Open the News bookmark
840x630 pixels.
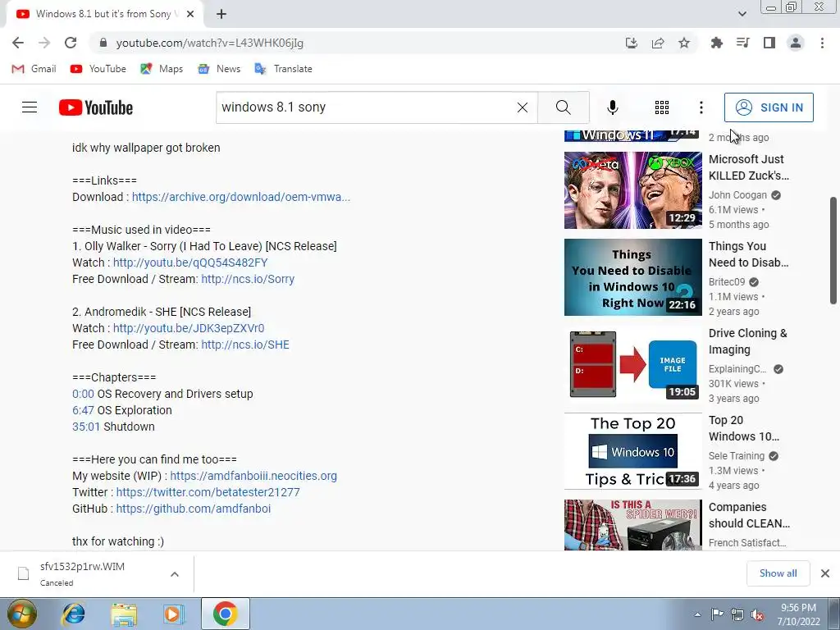(x=218, y=69)
